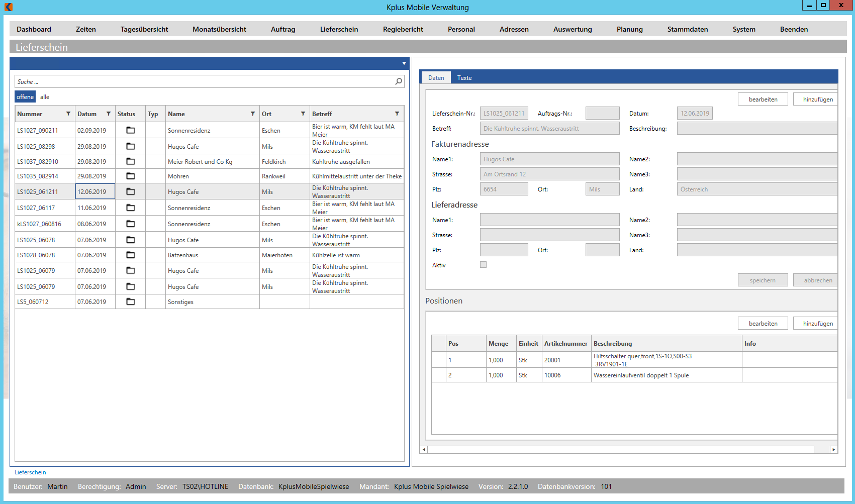Open the Ort column filter
This screenshot has height=504, width=855.
pyautogui.click(x=303, y=114)
